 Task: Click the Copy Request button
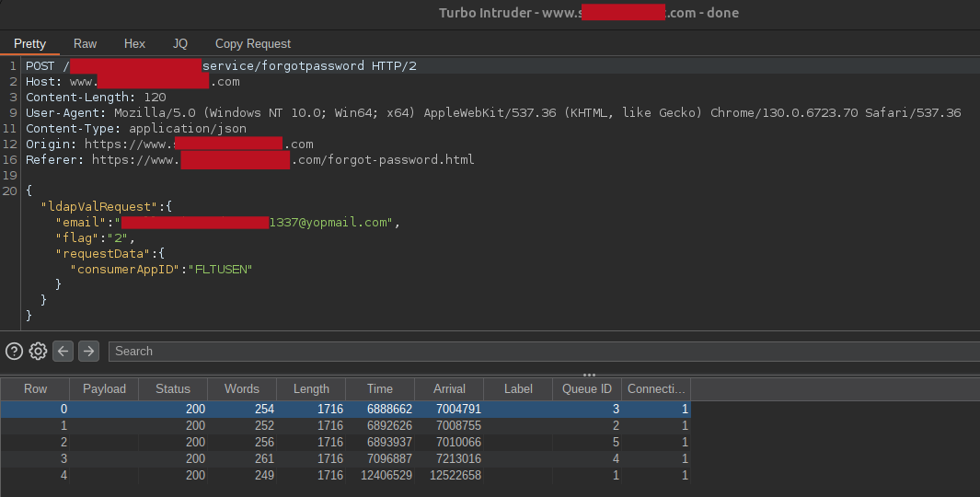coord(252,43)
